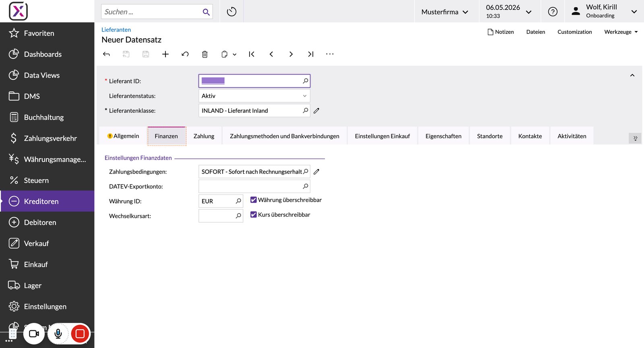Open the Einstellungen Einkauf tab

click(382, 136)
